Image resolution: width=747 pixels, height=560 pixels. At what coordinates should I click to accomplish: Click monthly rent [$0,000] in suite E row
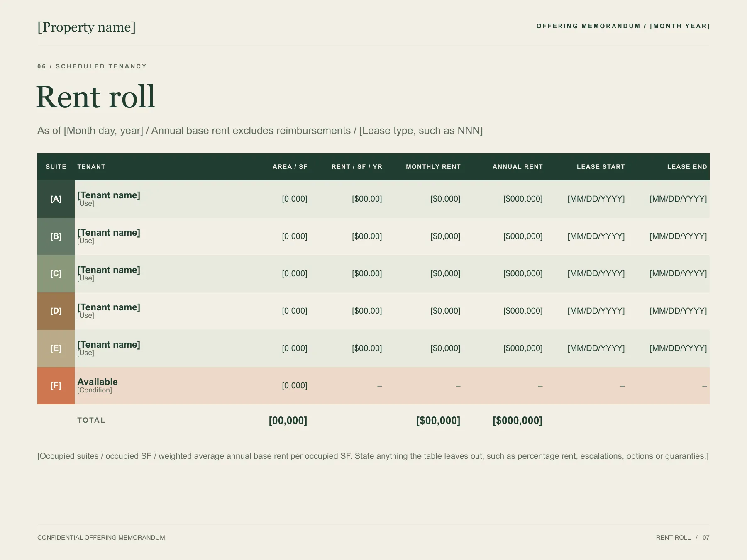[445, 348]
